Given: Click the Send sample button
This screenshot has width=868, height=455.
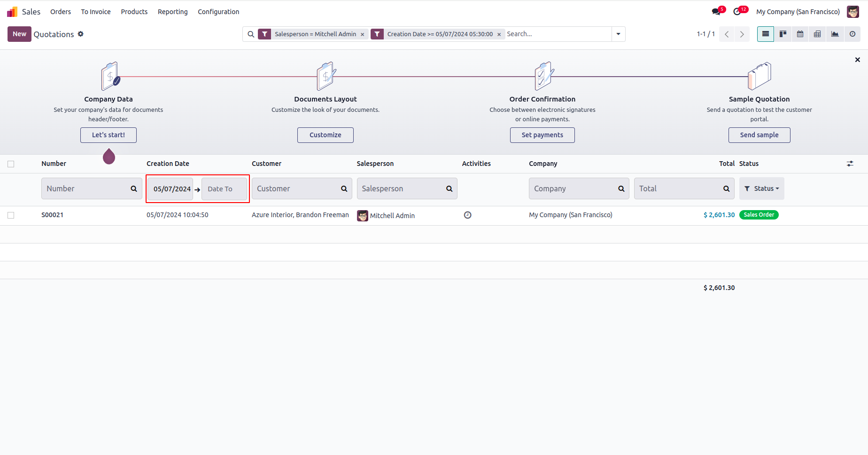Looking at the screenshot, I should point(759,135).
